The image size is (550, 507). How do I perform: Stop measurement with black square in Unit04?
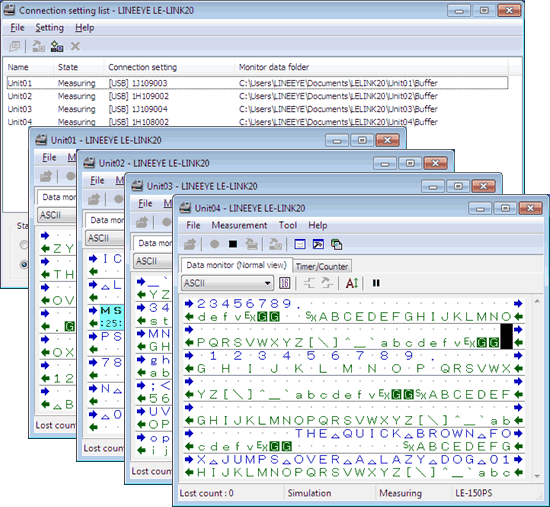tap(233, 244)
